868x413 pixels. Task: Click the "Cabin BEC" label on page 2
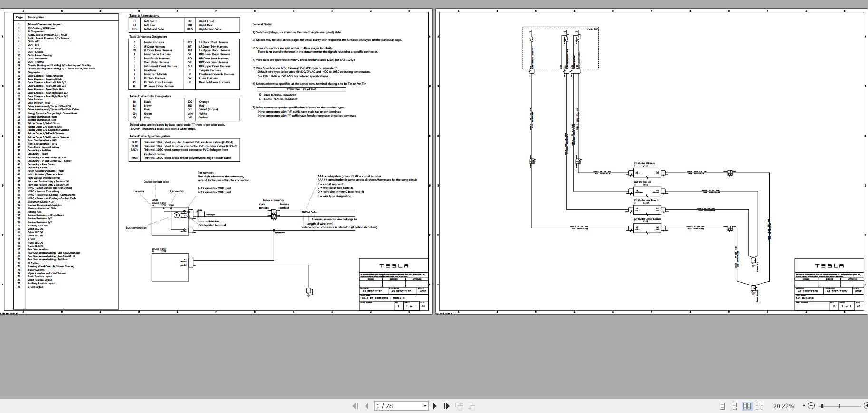tap(592, 29)
